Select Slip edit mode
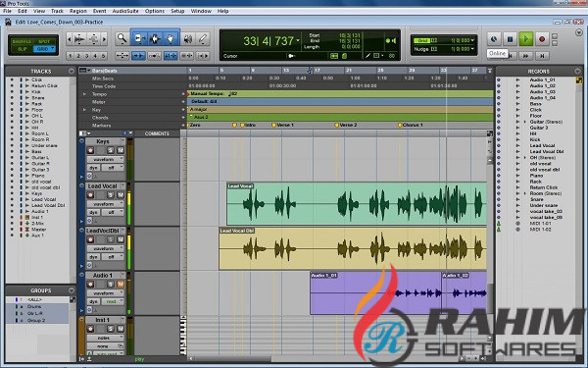This screenshot has height=368, width=588. (x=22, y=49)
